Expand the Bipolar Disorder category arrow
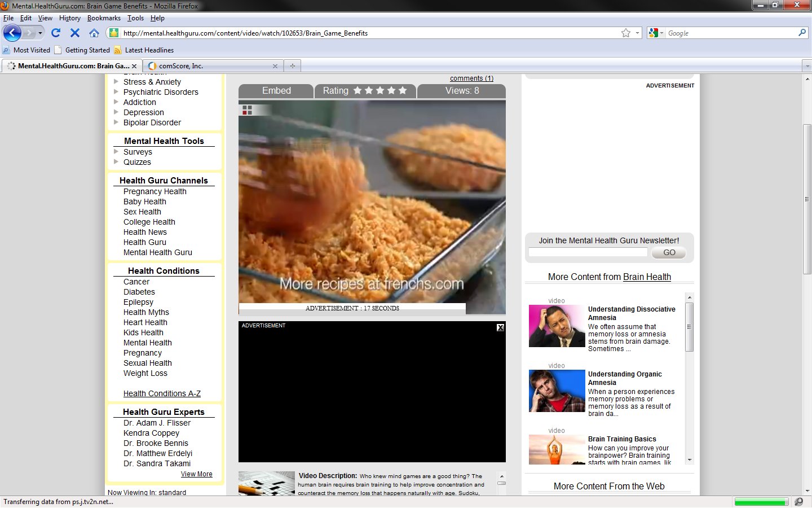This screenshot has width=812, height=508. 116,122
